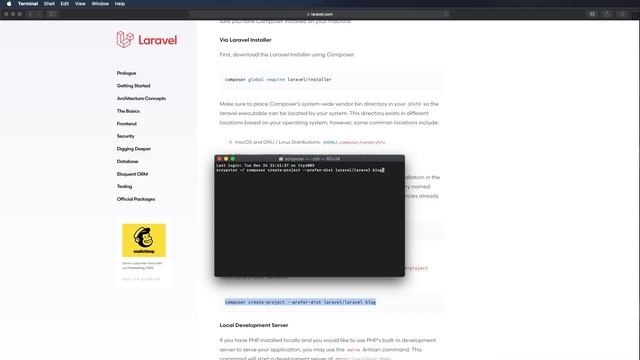This screenshot has width=640, height=360.
Task: Open Official Packages in sidebar
Action: 136,199
